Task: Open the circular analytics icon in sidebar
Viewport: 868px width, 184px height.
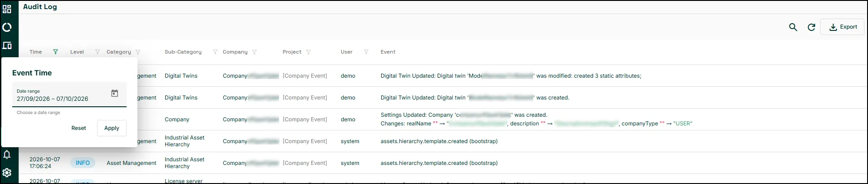Action: [x=7, y=27]
